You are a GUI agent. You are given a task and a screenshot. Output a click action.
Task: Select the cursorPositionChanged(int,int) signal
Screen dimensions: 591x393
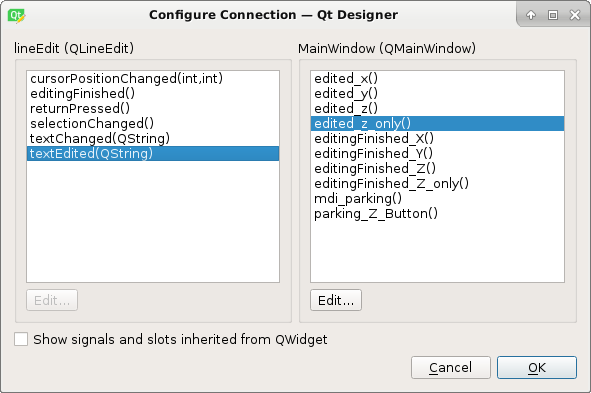[x=153, y=78]
